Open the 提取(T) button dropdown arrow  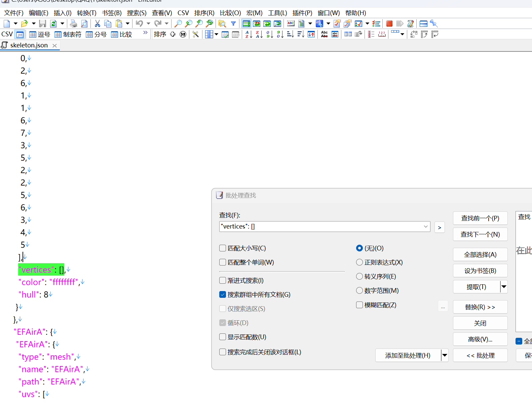click(x=504, y=287)
